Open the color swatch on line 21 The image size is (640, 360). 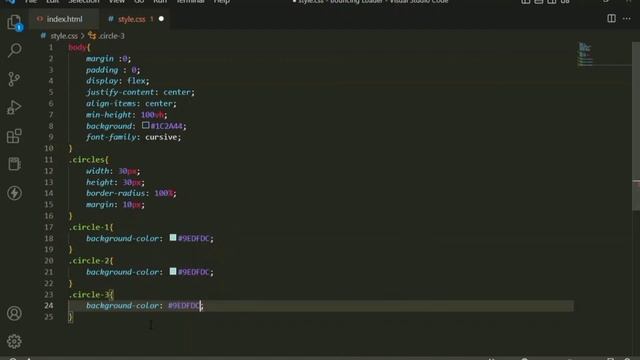coord(173,271)
